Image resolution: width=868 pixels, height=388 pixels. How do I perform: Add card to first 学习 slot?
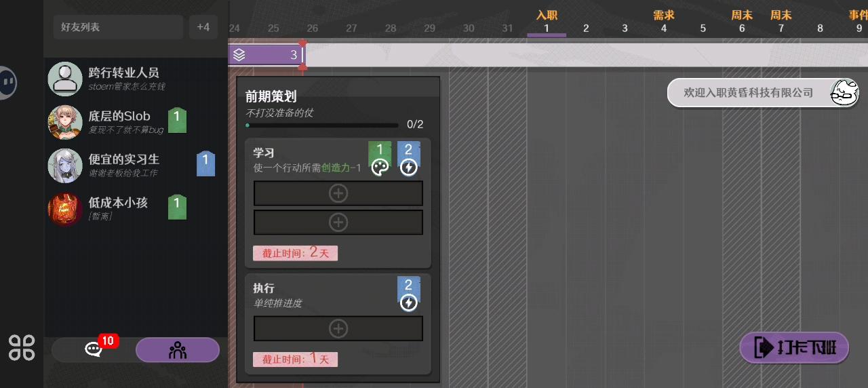338,193
